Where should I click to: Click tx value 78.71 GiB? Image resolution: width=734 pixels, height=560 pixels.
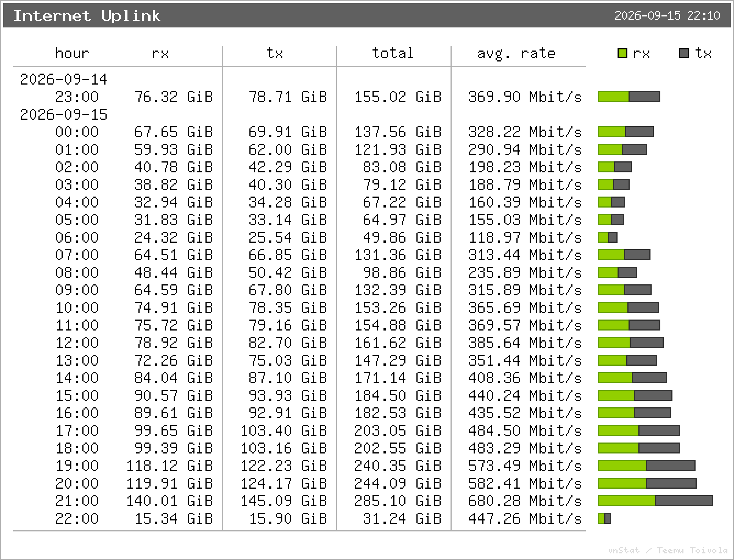288,97
